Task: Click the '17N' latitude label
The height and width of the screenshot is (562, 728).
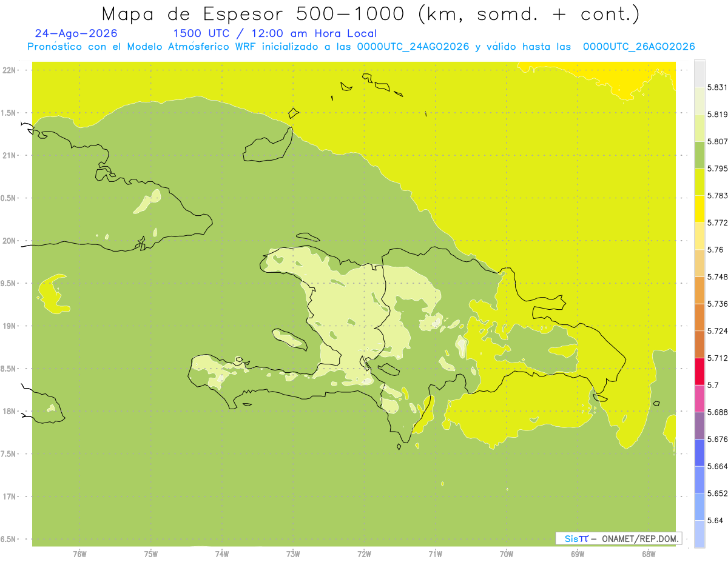Action: coord(9,497)
